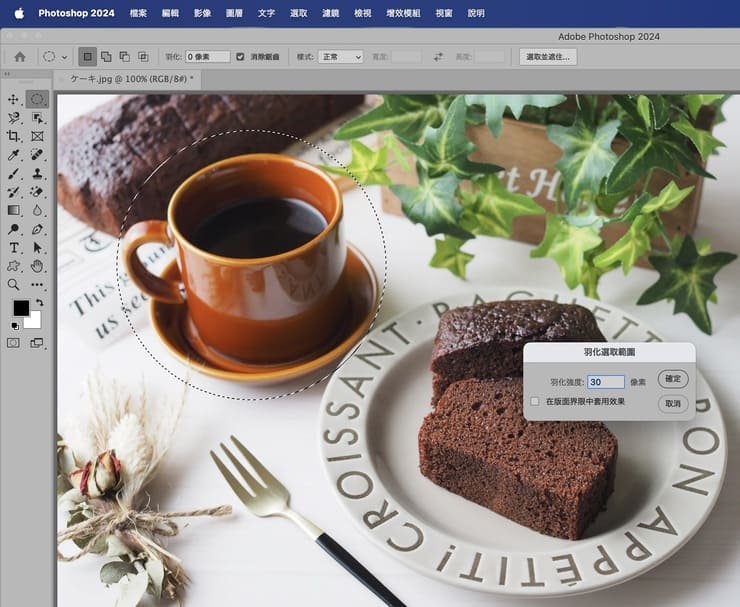Open the 濾鏡 menu
740x607 pixels.
coord(331,13)
